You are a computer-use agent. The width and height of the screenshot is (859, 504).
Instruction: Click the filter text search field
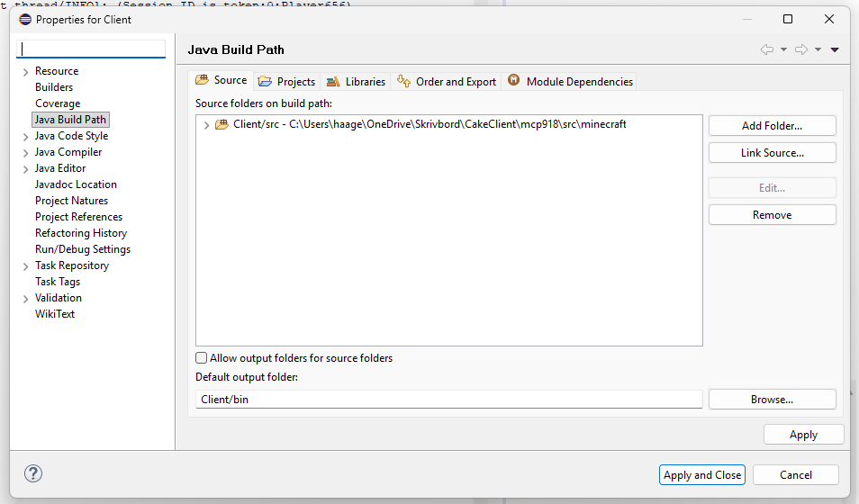[x=91, y=49]
